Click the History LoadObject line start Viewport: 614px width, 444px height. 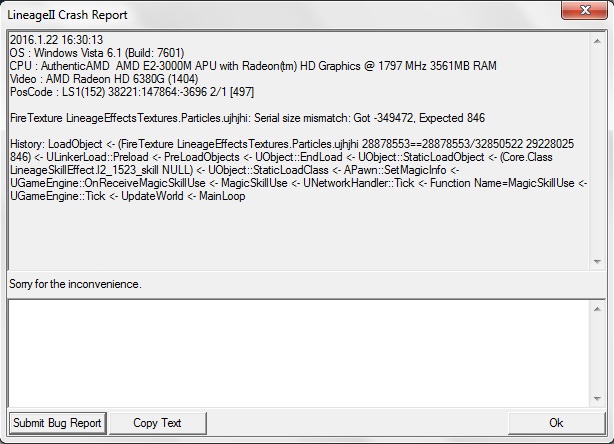click(58, 144)
